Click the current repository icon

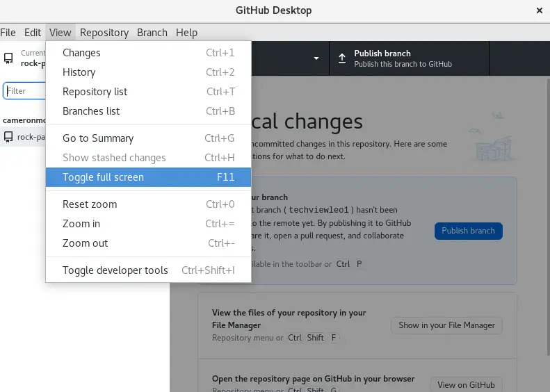click(8, 58)
